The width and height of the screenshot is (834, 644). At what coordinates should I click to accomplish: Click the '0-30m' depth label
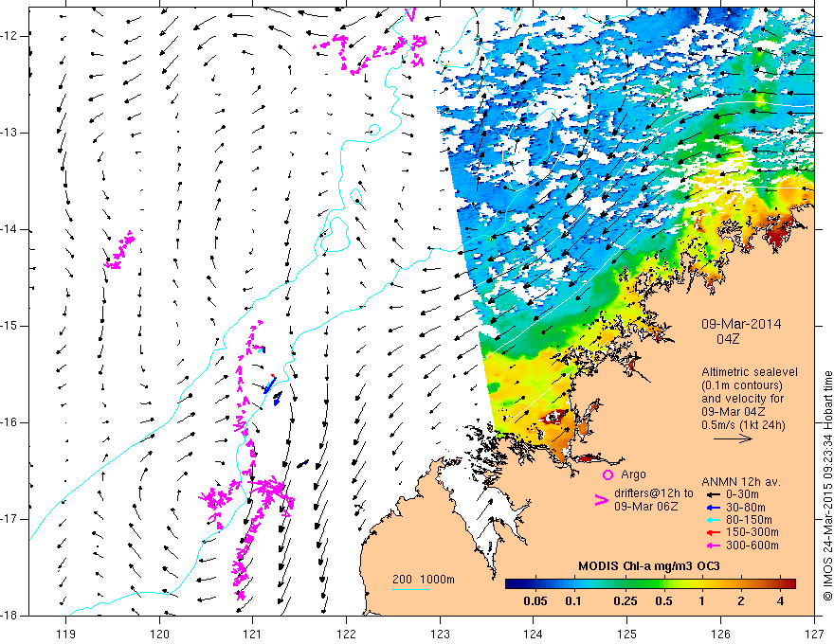(x=743, y=494)
